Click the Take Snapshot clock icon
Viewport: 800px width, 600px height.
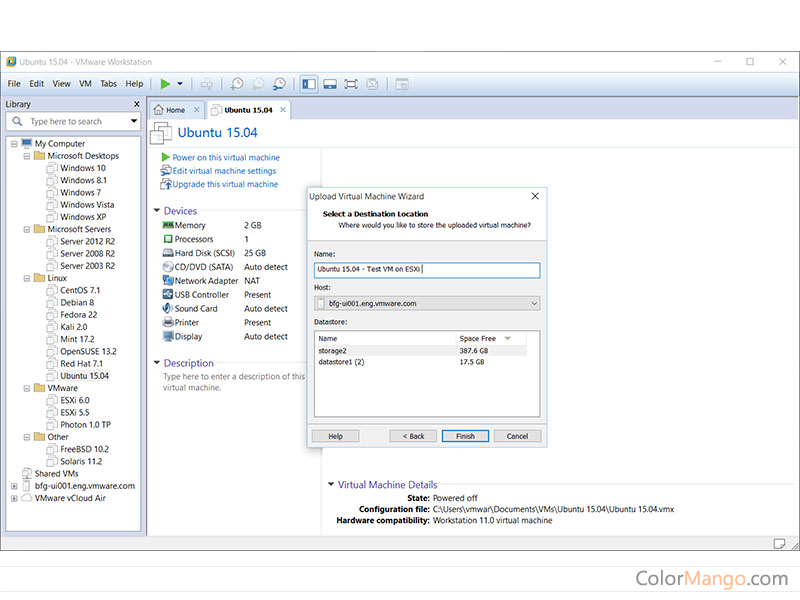(x=237, y=84)
